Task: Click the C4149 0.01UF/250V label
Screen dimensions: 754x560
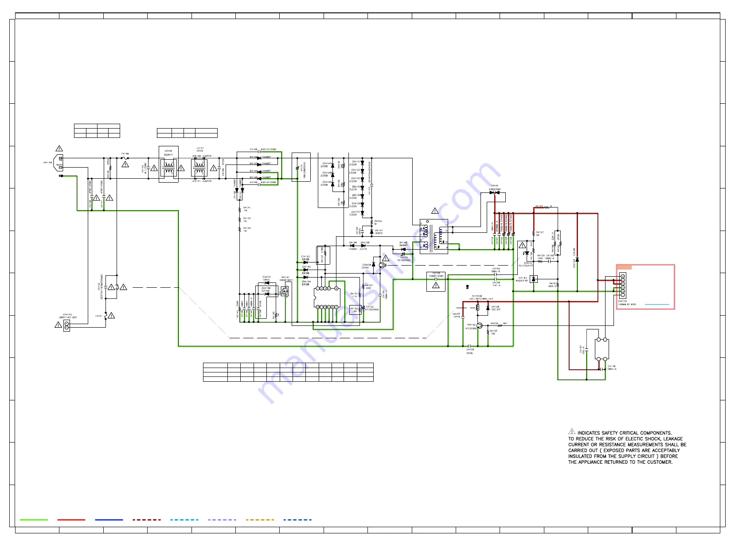Action: click(263, 182)
